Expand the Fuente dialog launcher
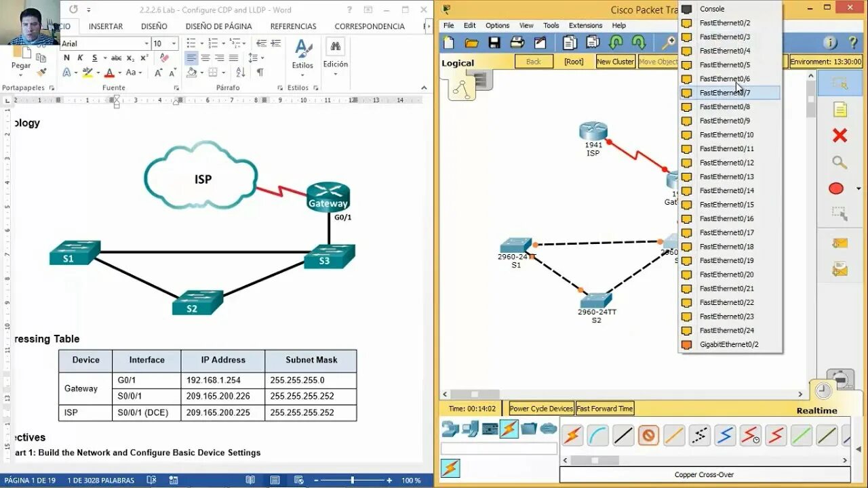This screenshot has width=868, height=488. [x=176, y=88]
